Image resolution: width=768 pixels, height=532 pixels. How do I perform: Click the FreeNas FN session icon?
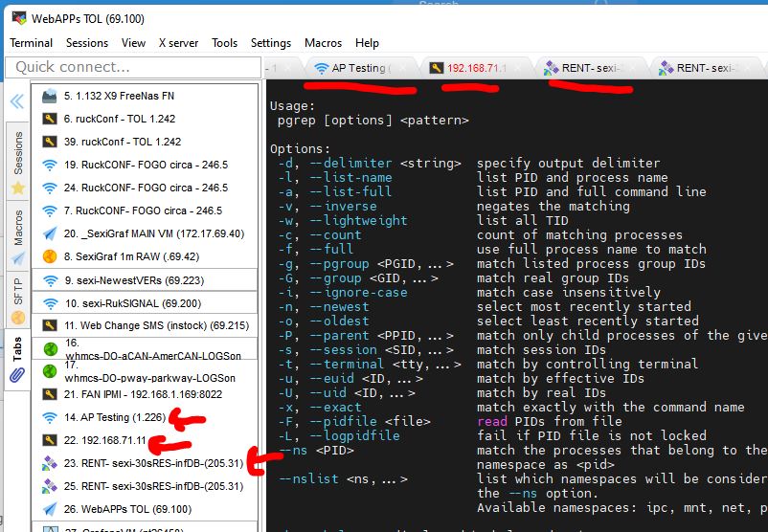50,96
